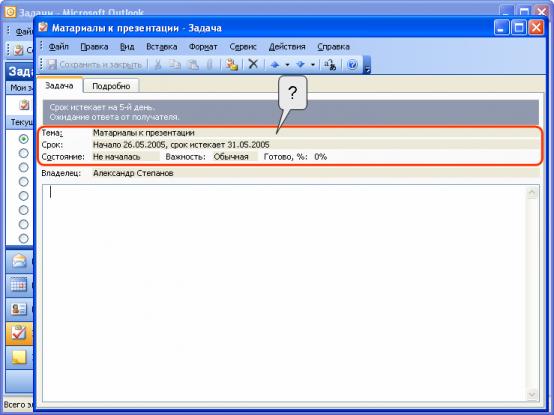Click the importance value Обычная
The image size is (554, 415).
click(x=235, y=157)
